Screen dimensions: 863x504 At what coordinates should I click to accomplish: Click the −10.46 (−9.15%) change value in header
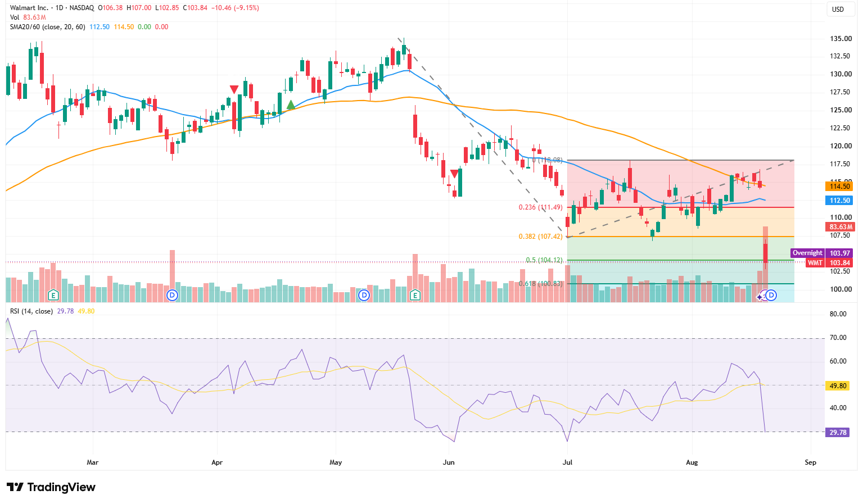pos(236,8)
